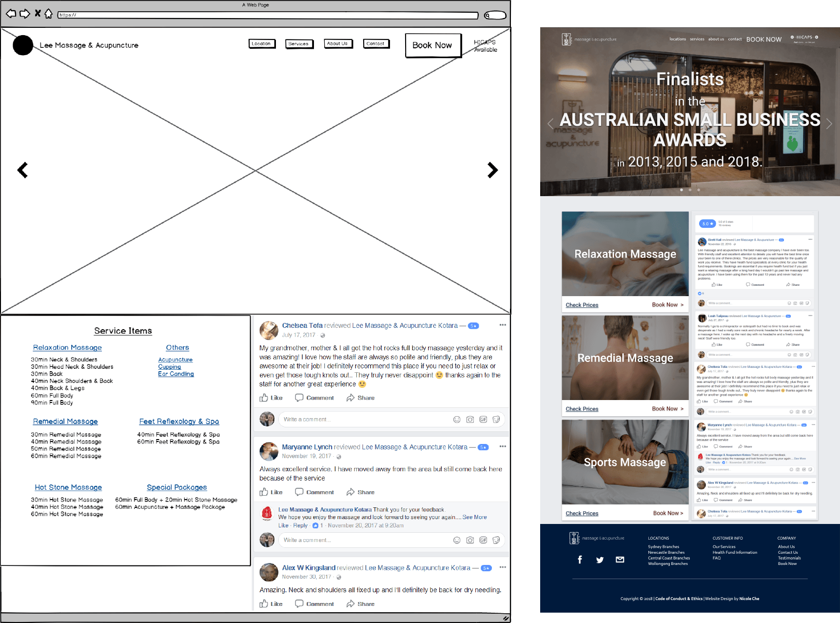The height and width of the screenshot is (623, 840).
Task: Open Special Packages service link
Action: [176, 487]
